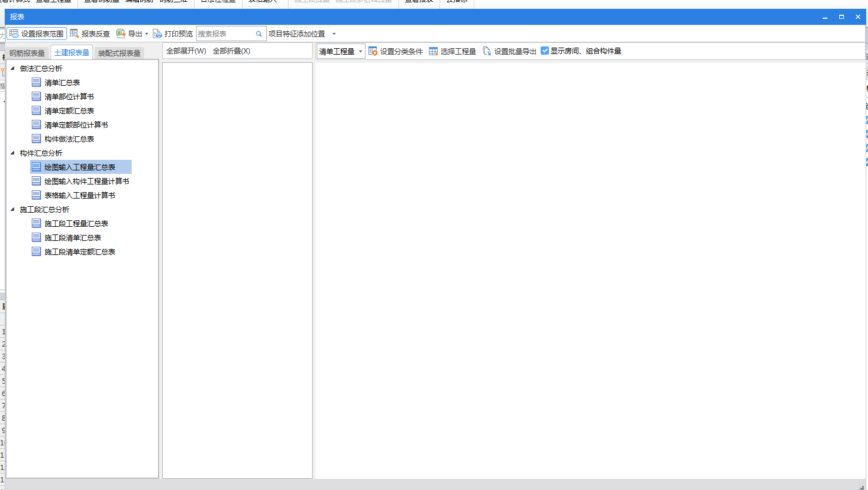
Task: Select 施工段清单定额汇总表 report icon
Action: tap(36, 251)
